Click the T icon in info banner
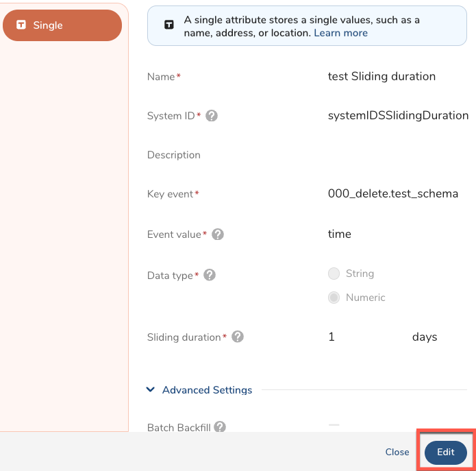 tap(168, 25)
